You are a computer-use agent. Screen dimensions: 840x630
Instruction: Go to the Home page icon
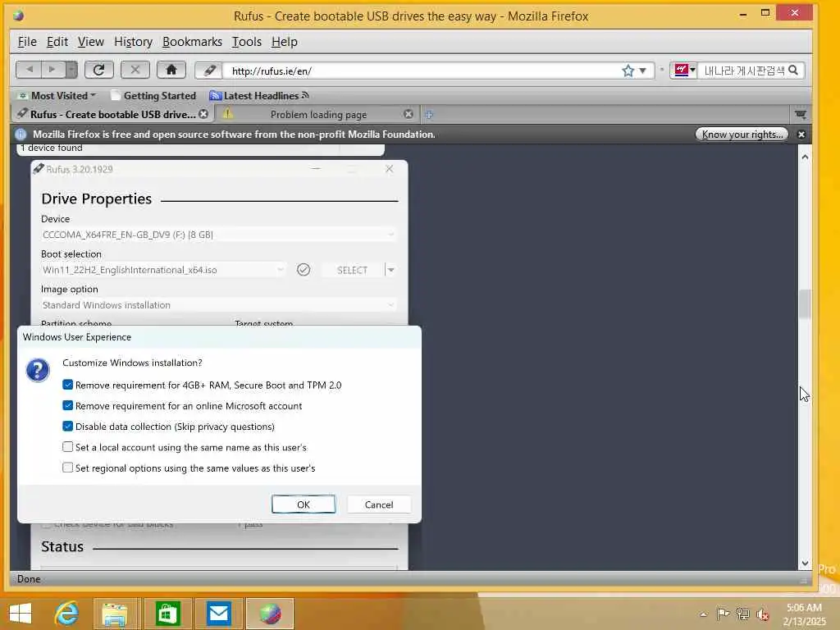(x=171, y=70)
